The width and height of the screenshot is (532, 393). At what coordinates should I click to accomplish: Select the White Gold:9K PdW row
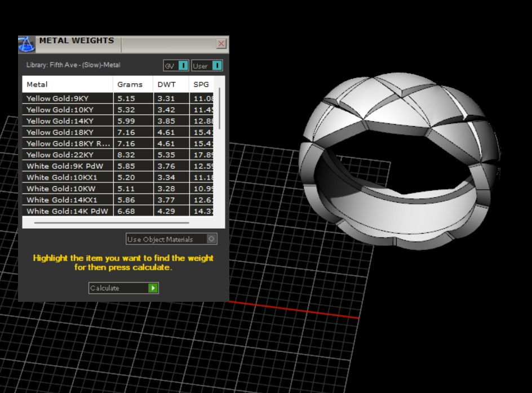(118, 166)
